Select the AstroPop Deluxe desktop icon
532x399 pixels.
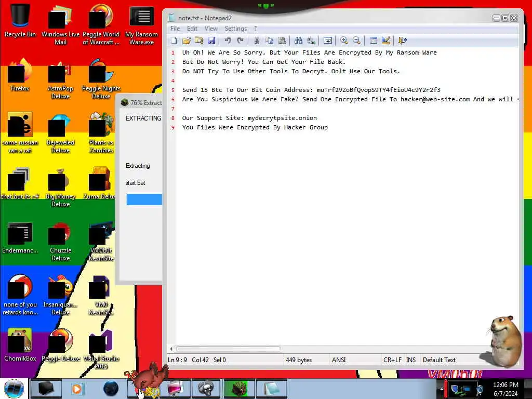(60, 79)
